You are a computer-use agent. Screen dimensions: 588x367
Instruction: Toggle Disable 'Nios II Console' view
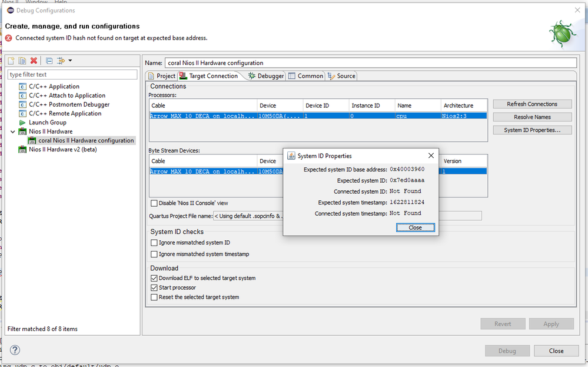[x=154, y=203]
